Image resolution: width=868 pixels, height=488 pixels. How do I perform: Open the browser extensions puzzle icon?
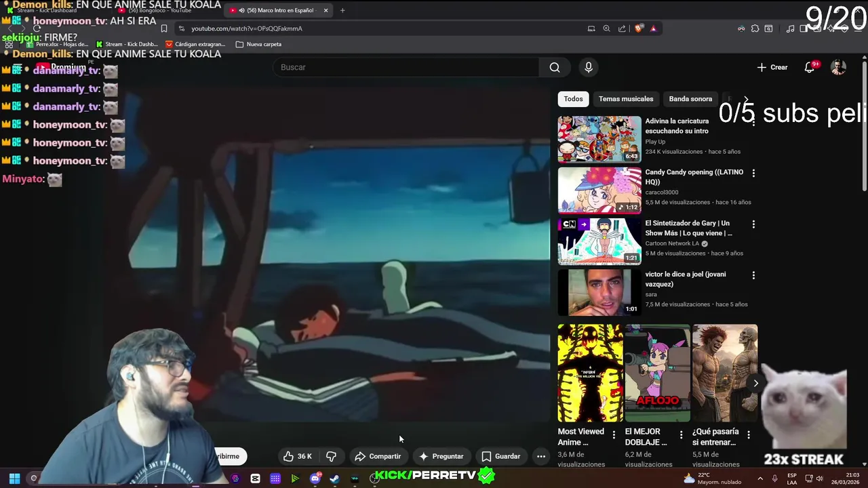(755, 28)
